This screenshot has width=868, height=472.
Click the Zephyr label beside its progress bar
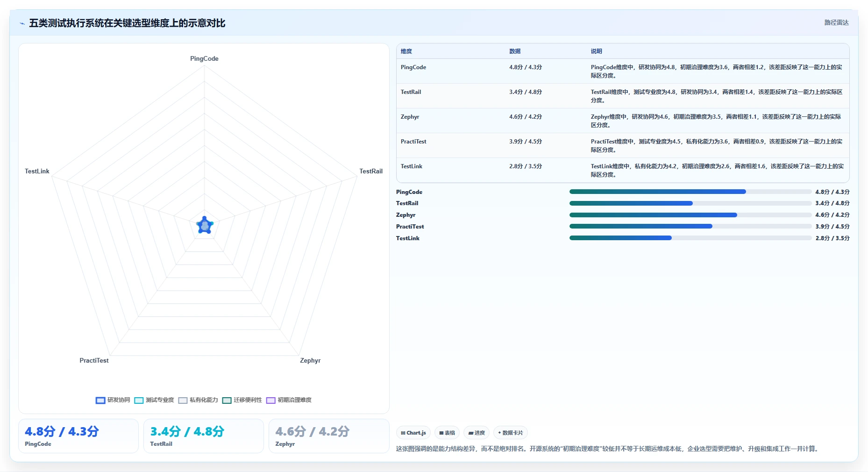(406, 215)
